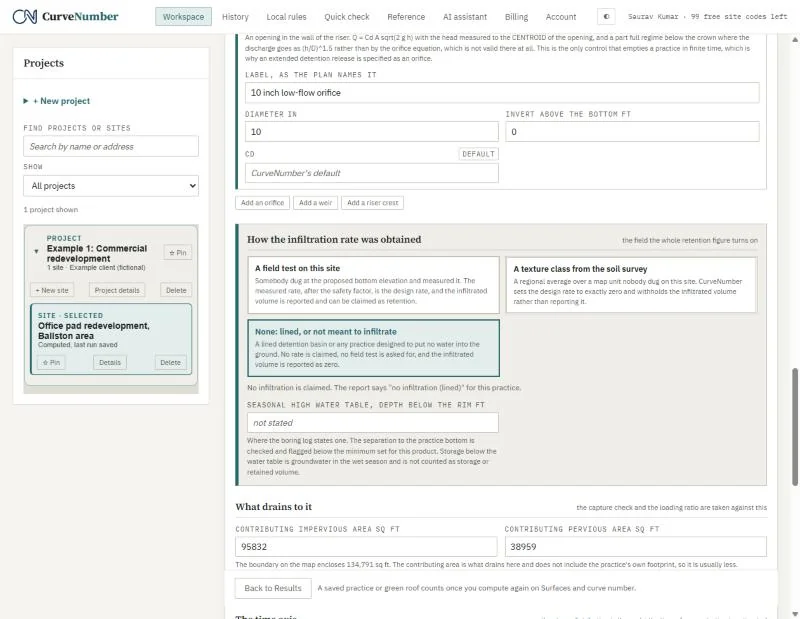800x619 pixels.
Task: Switch to the Quick check tab
Action: coord(347,17)
